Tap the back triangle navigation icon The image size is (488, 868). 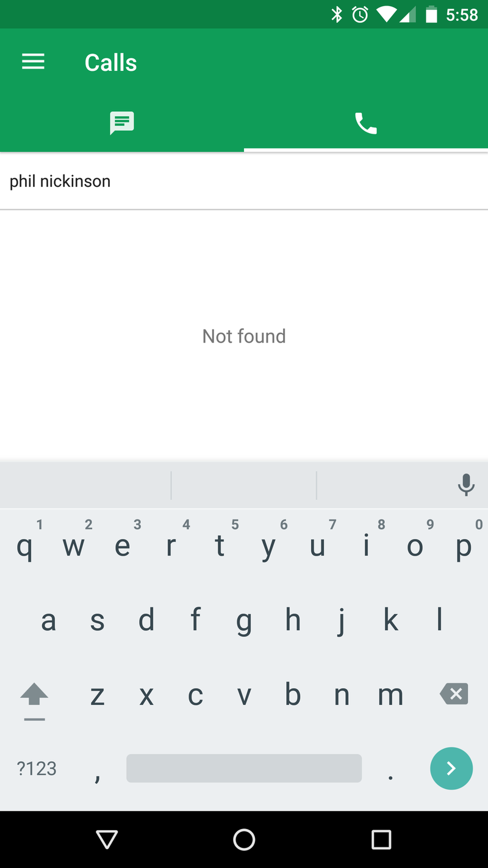click(107, 839)
